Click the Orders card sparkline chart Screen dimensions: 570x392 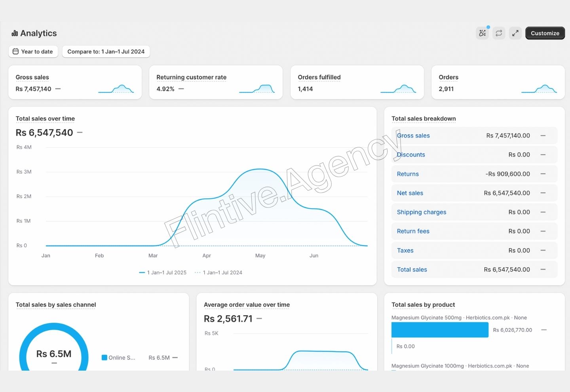coord(539,89)
